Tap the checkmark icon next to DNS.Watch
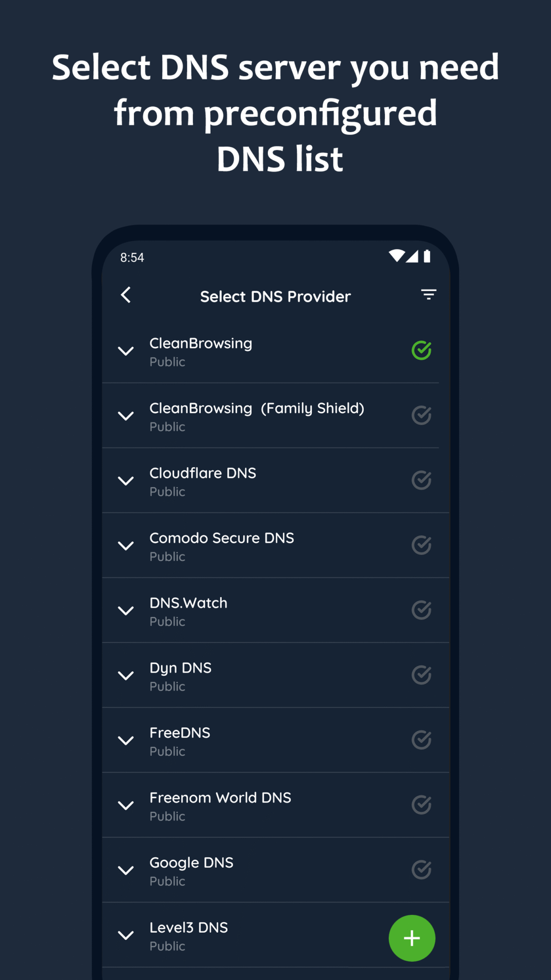The height and width of the screenshot is (980, 551). pos(421,610)
